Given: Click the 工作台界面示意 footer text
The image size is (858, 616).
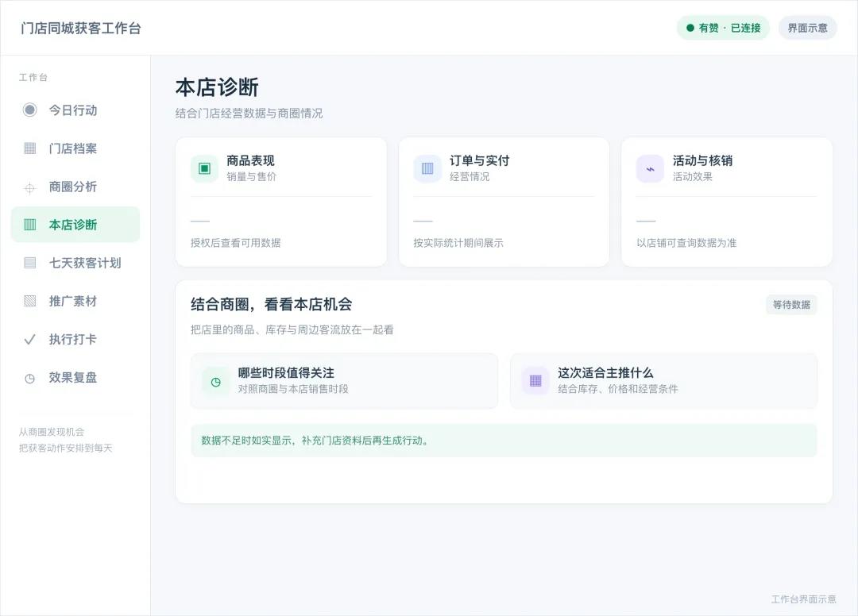Looking at the screenshot, I should (804, 599).
